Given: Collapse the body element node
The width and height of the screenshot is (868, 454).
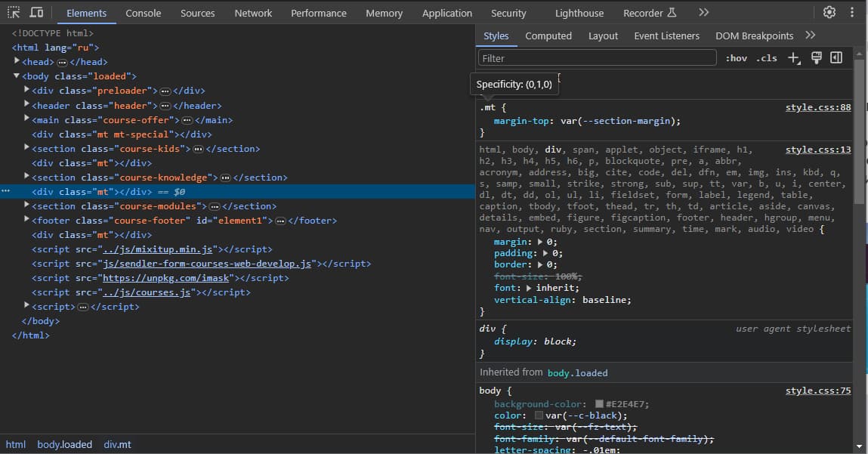Looking at the screenshot, I should pos(17,76).
